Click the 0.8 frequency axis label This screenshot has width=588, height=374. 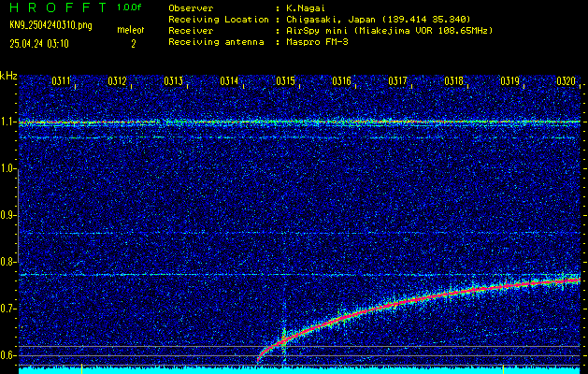7,262
